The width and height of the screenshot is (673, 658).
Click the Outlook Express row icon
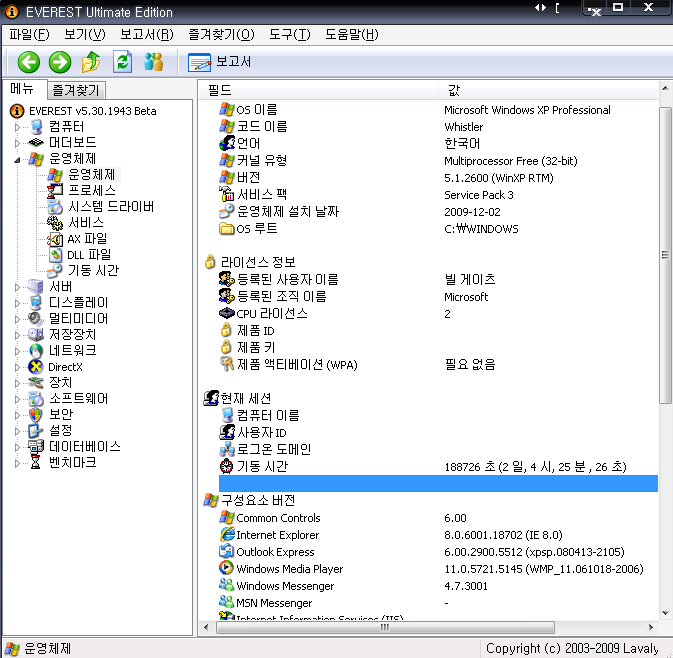pyautogui.click(x=226, y=551)
